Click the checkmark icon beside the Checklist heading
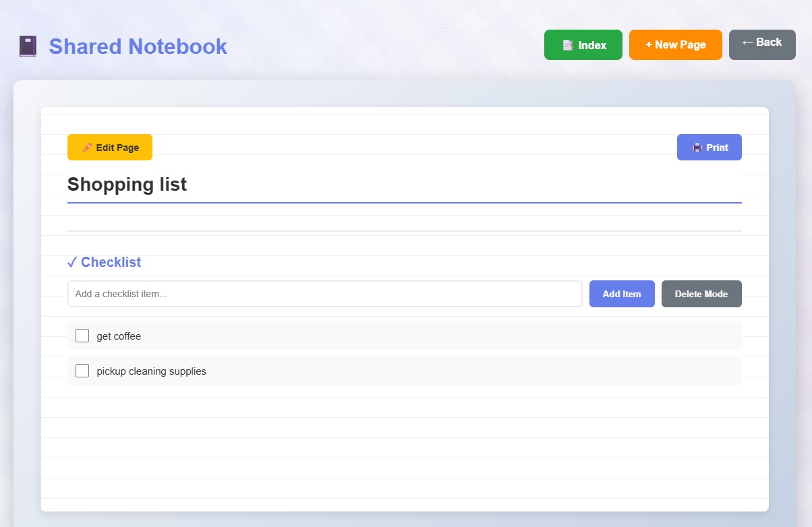812x527 pixels. [x=72, y=262]
